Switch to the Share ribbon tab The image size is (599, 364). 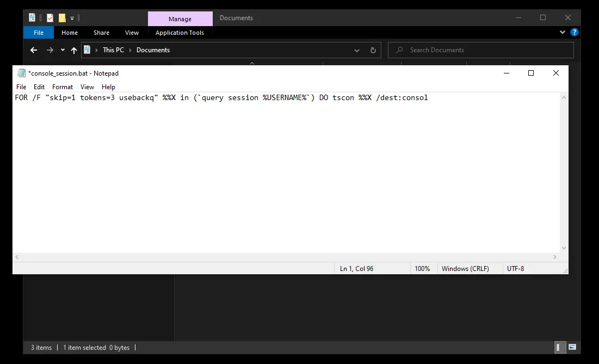tap(101, 32)
